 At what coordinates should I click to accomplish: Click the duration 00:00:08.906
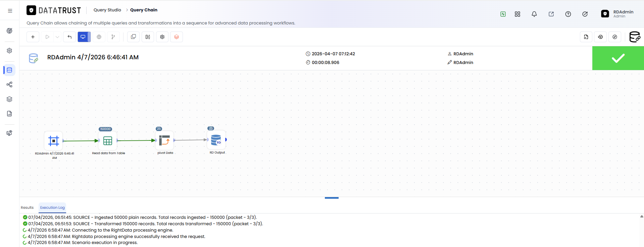(x=326, y=63)
